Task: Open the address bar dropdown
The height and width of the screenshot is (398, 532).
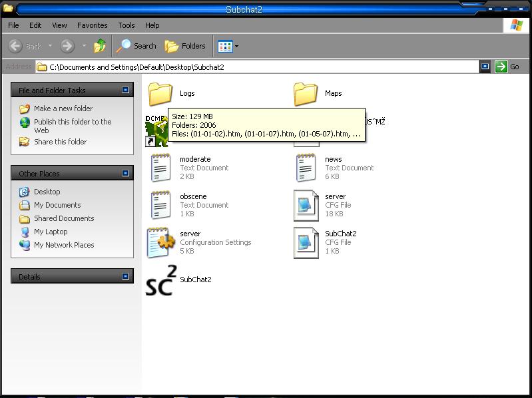Action: (485, 67)
